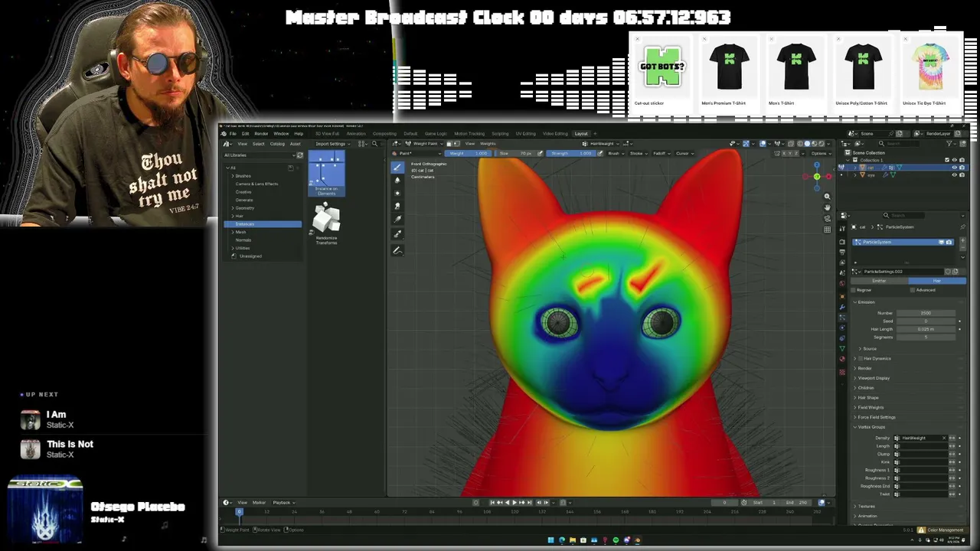Add a particle system slot with plus

coord(962,240)
